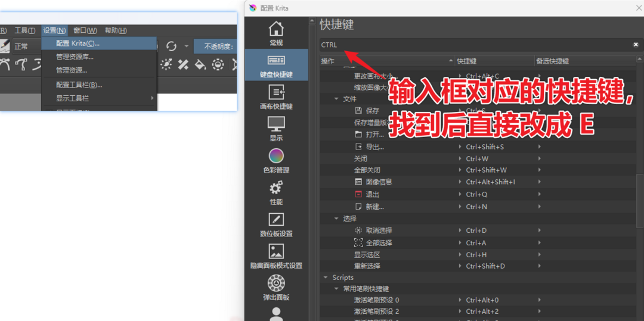Click the shortcuts list scroll-up arrow
The width and height of the screenshot is (644, 321).
639,60
